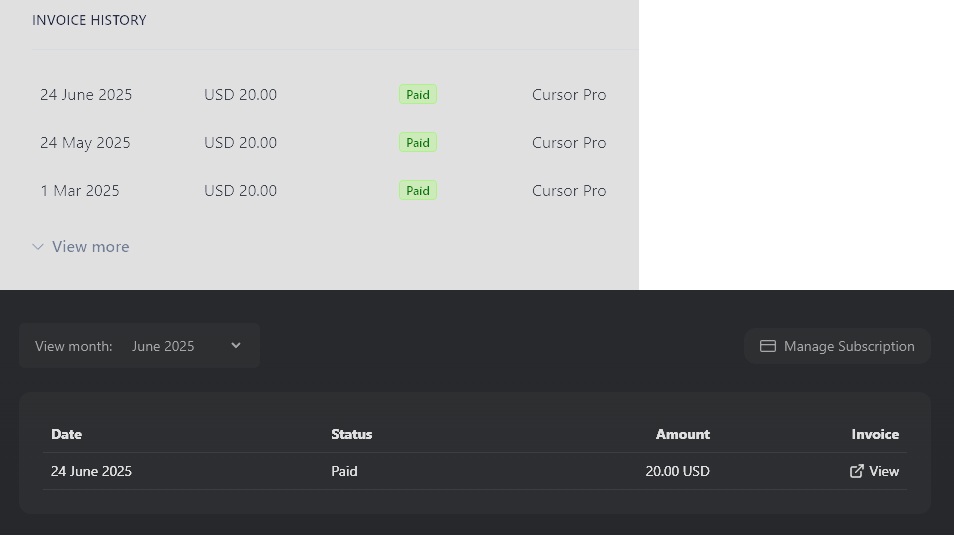Image resolution: width=954 pixels, height=536 pixels.
Task: Click the Invoice column header
Action: [x=875, y=434]
